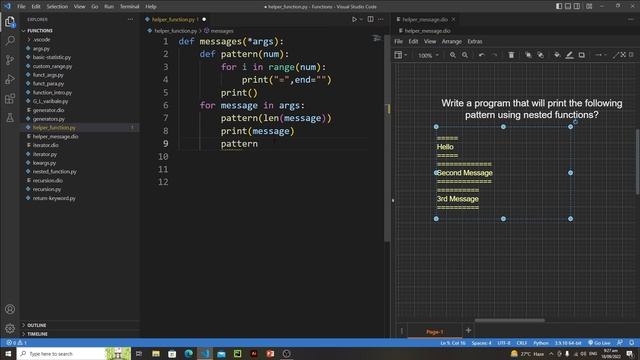Viewport: 640px width, 360px height.
Task: Open the Run menu
Action: pos(109,7)
